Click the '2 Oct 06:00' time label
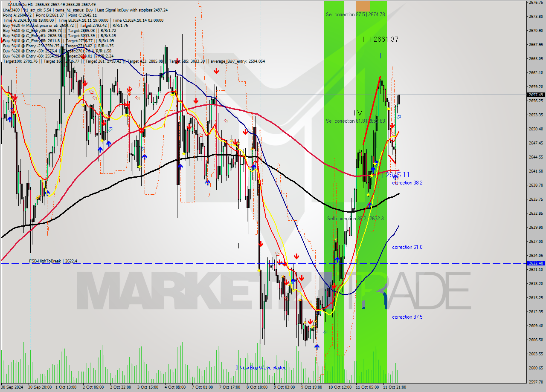546x392 pixels. point(93,387)
